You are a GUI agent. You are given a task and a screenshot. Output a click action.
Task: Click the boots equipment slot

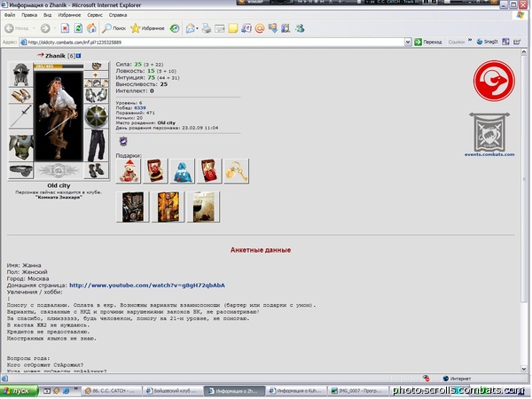(97, 170)
